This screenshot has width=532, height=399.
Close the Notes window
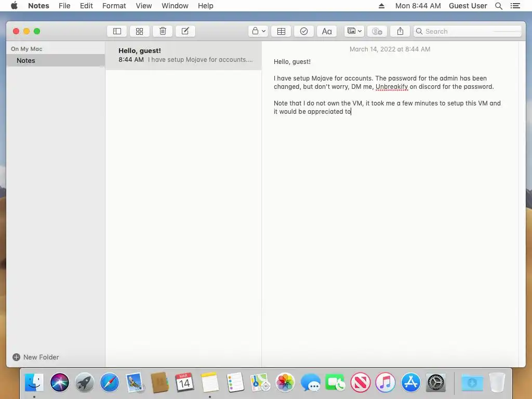point(16,31)
